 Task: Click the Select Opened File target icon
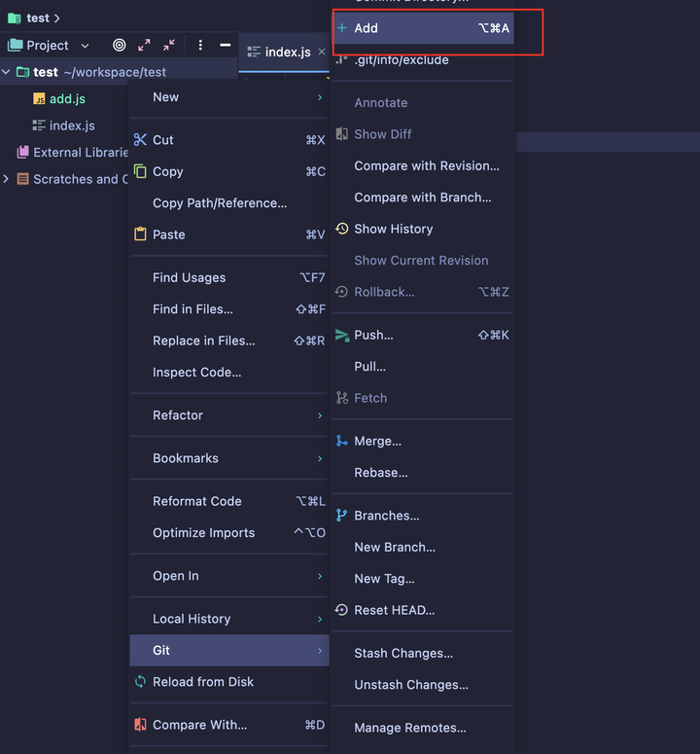[x=120, y=45]
